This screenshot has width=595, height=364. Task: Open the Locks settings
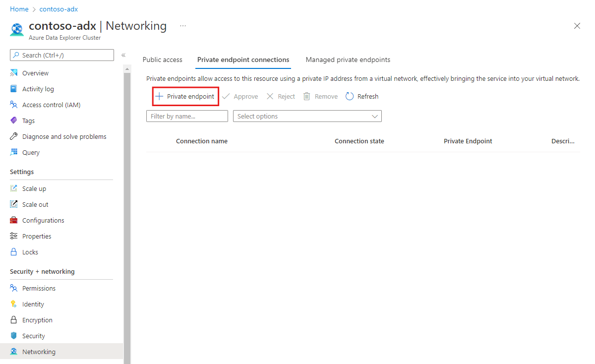tap(30, 251)
